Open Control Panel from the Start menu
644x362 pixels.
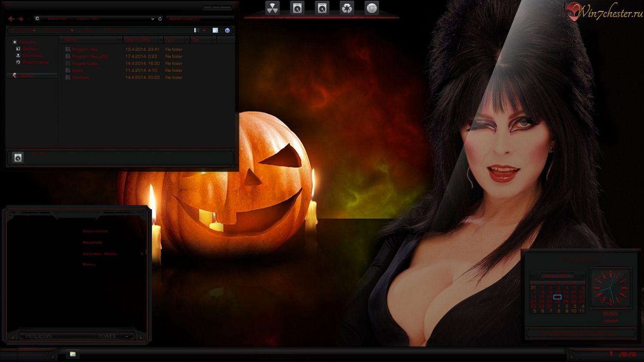[x=100, y=254]
